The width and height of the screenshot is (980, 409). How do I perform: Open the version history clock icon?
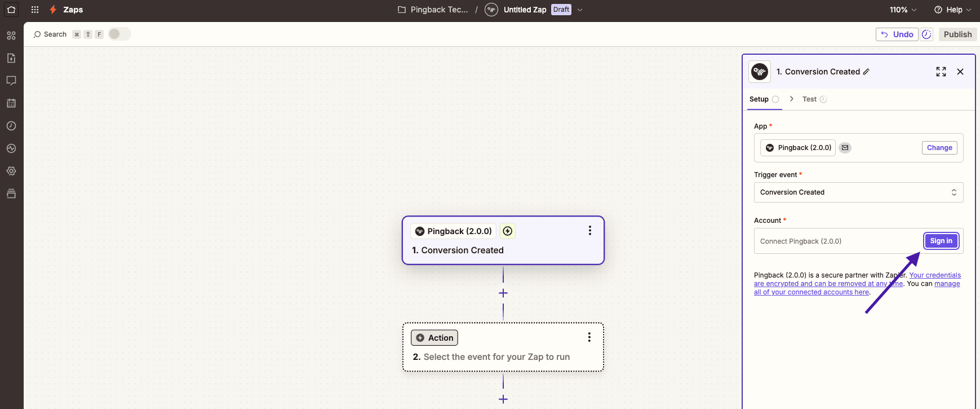[x=926, y=34]
